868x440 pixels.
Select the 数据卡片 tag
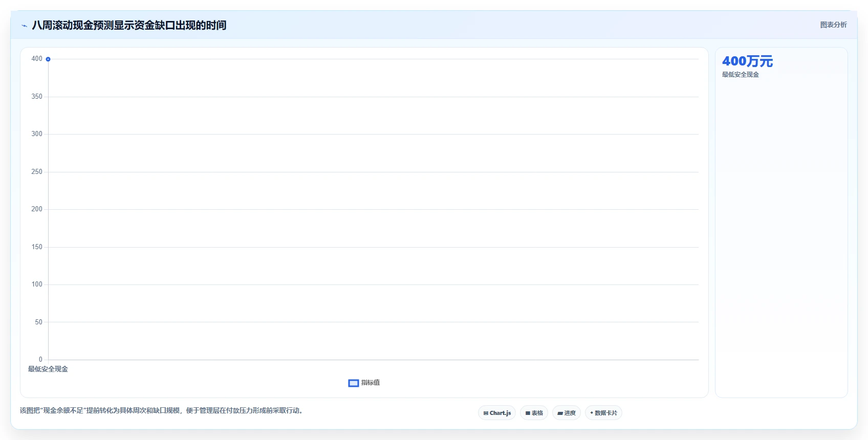[x=603, y=413]
